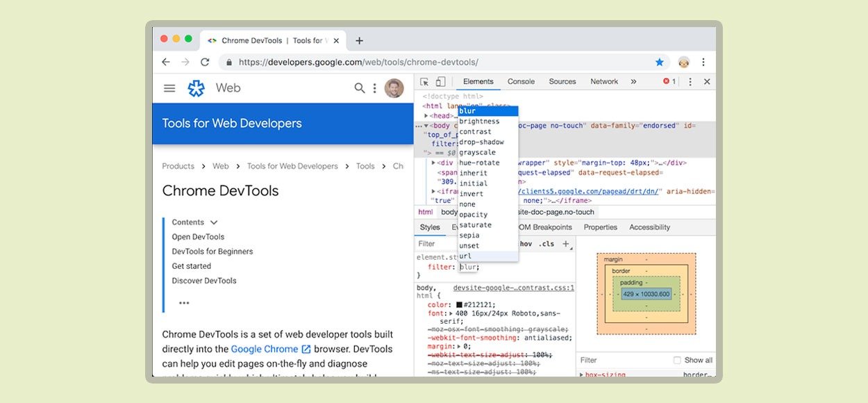
Task: Go to Get started in Contents
Action: [x=192, y=266]
